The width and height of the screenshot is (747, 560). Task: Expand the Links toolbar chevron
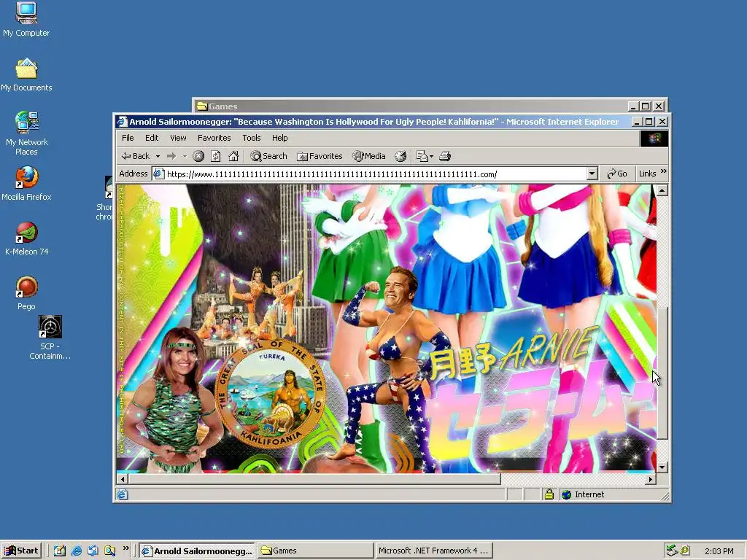(664, 171)
